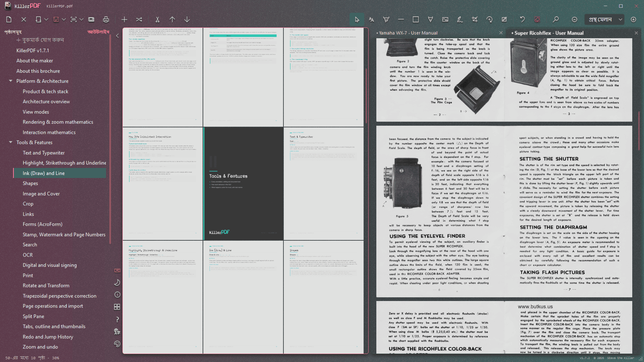
Task: Print the document via printer icon
Action: pos(106,19)
